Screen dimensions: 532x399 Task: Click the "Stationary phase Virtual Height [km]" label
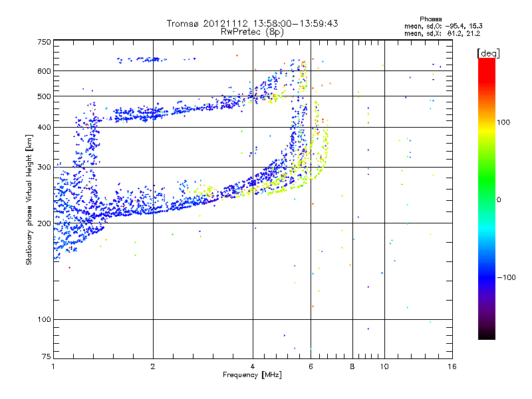(x=29, y=200)
